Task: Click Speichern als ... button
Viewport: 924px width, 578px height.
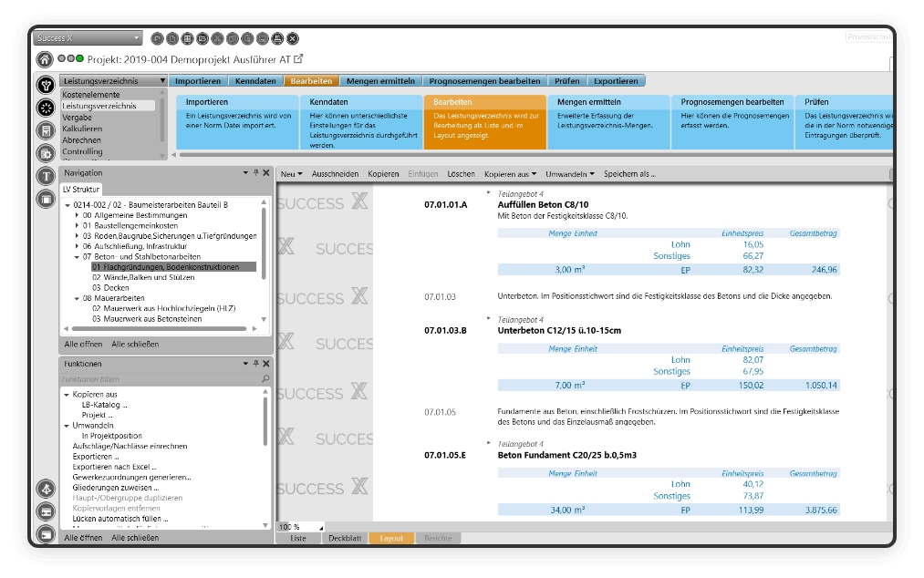Action: (x=629, y=174)
